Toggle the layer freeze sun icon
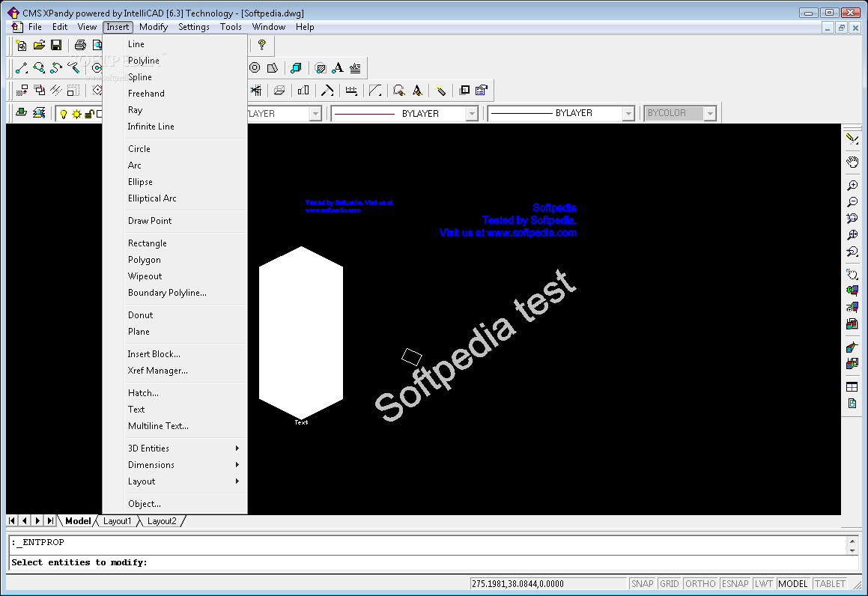868x596 pixels. [76, 114]
